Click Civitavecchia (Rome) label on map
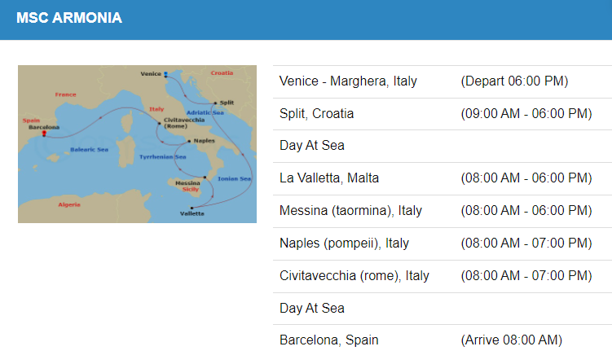The height and width of the screenshot is (364, 612). point(184,123)
